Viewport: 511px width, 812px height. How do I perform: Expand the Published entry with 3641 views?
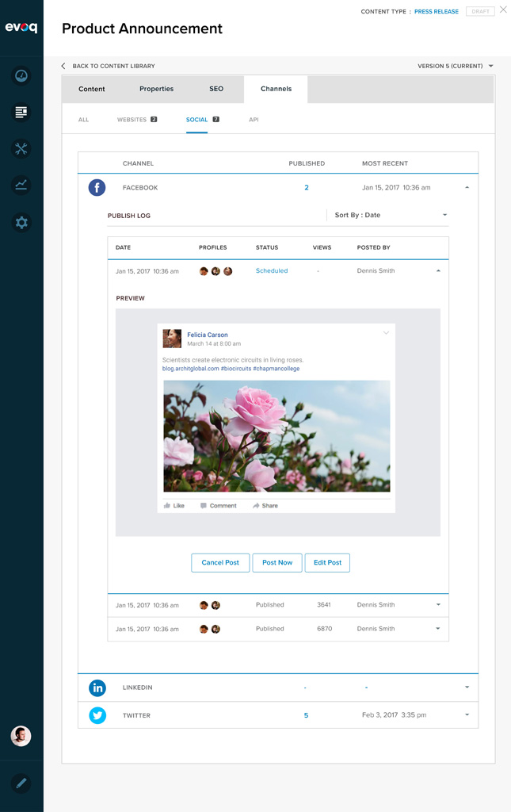point(438,605)
